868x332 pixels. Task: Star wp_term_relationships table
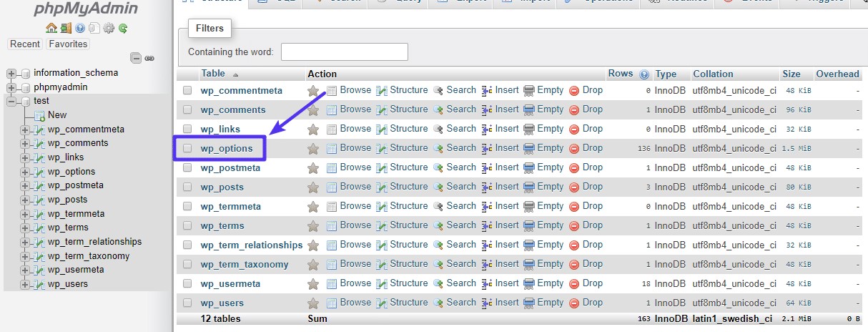point(312,245)
